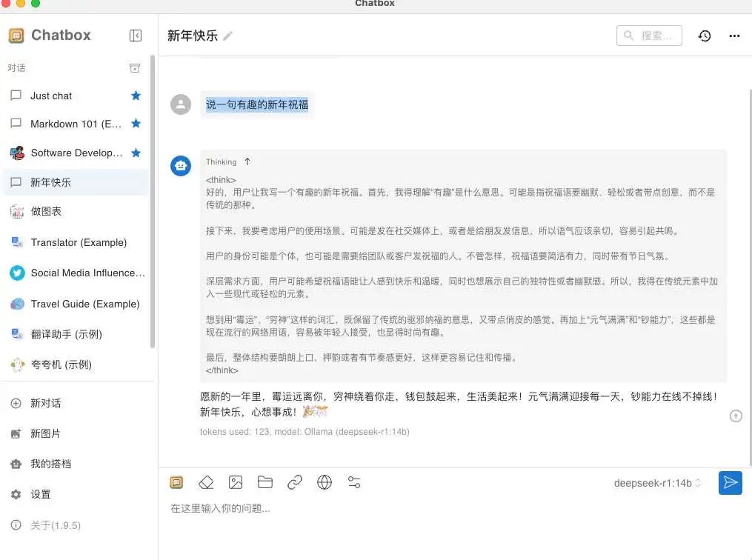This screenshot has width=752, height=560.
Task: Focus the 搜索 search field
Action: point(649,36)
